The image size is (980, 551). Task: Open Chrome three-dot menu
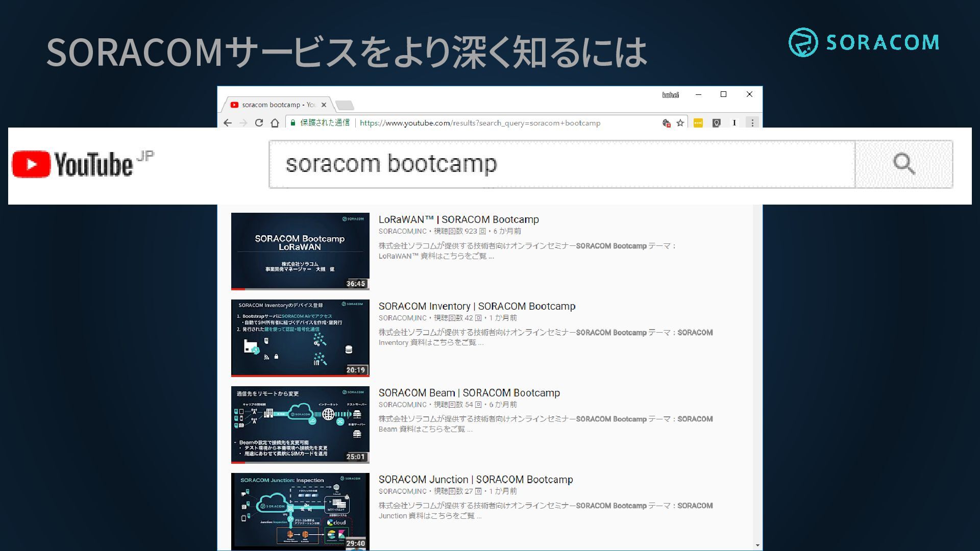[752, 123]
